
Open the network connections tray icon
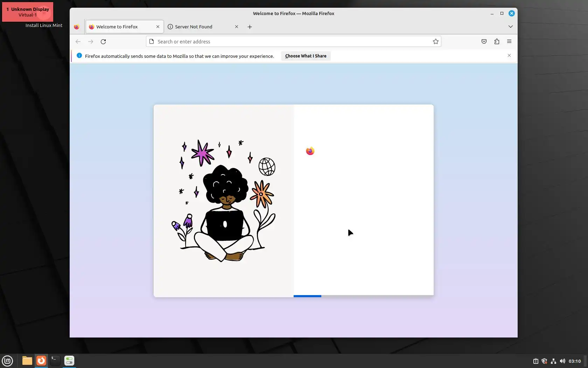click(553, 361)
